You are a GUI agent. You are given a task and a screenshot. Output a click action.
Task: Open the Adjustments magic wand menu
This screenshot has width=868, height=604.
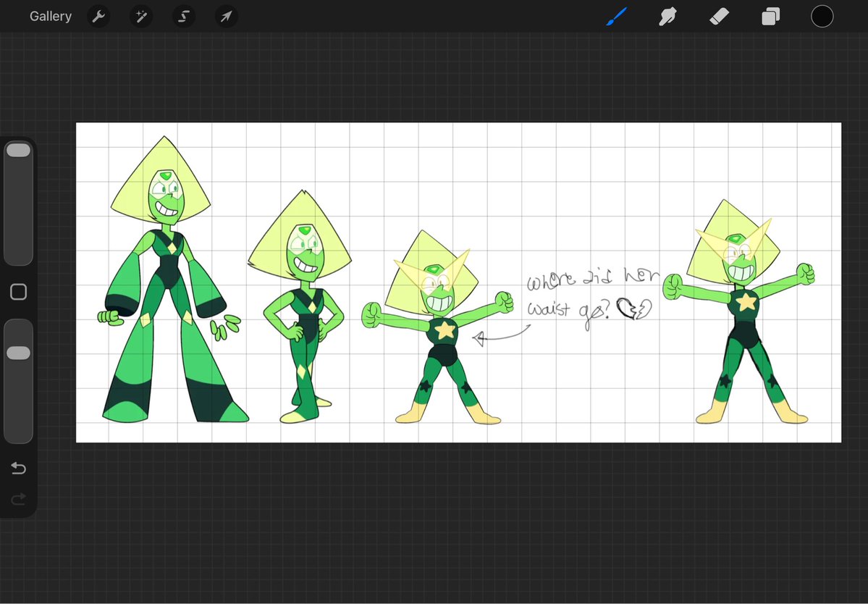pyautogui.click(x=141, y=17)
